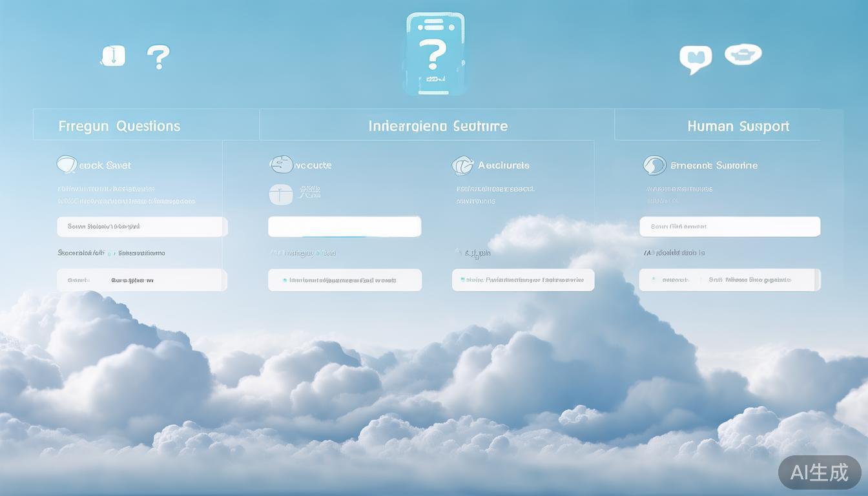Focus the input field under Human Suaport
The image size is (868, 496).
point(730,227)
